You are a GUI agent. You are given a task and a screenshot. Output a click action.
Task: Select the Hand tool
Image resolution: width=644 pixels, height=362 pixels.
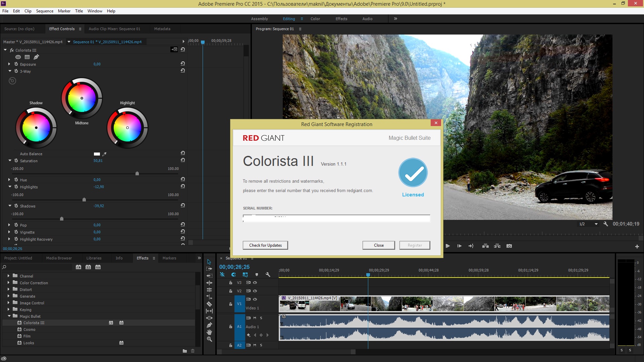pyautogui.click(x=209, y=332)
